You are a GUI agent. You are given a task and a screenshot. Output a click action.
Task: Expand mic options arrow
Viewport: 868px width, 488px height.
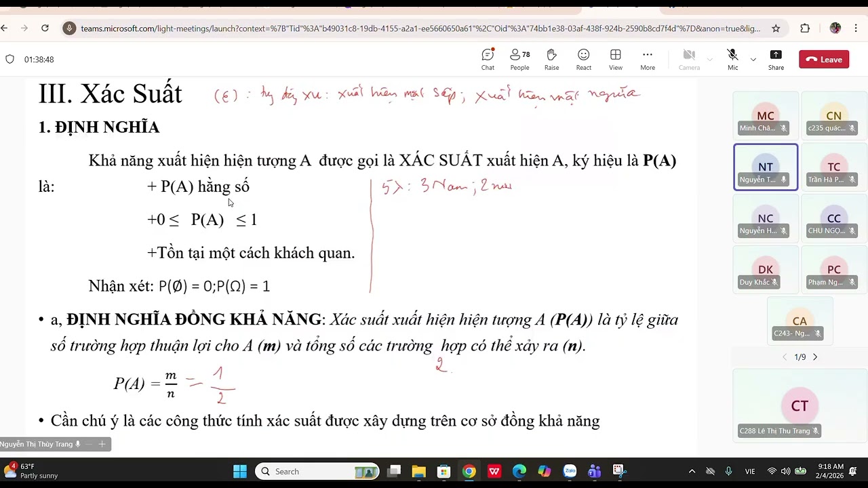(x=753, y=60)
